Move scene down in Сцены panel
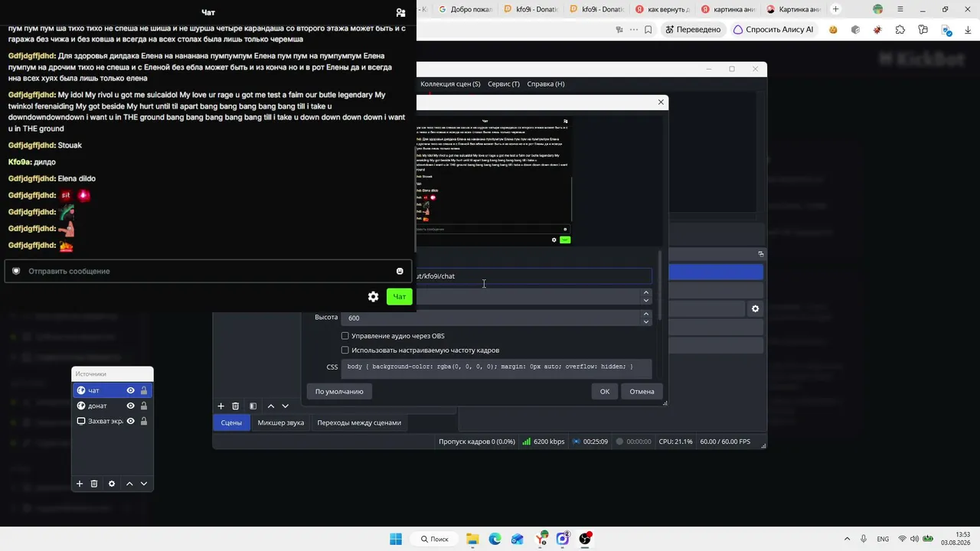 point(286,406)
